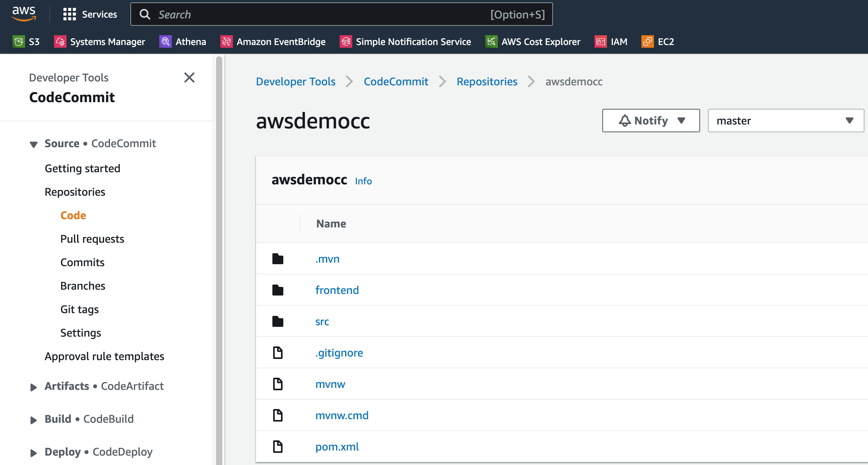Click the frontend folder icon
The width and height of the screenshot is (868, 465).
pyautogui.click(x=278, y=290)
